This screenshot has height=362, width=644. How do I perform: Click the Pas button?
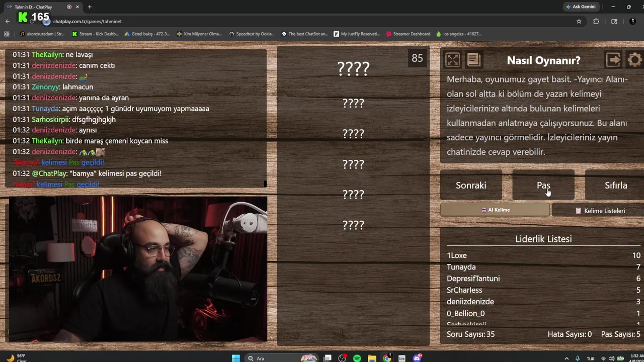pos(543,185)
